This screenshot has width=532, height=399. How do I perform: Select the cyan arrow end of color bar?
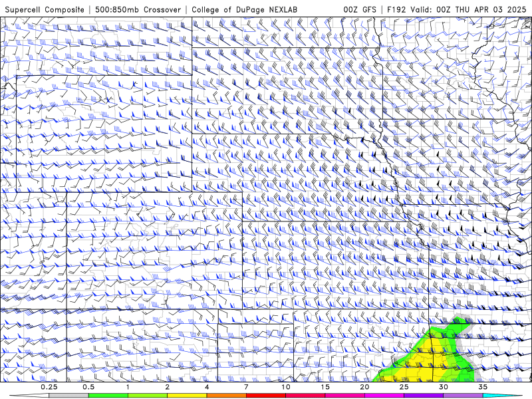click(x=503, y=396)
